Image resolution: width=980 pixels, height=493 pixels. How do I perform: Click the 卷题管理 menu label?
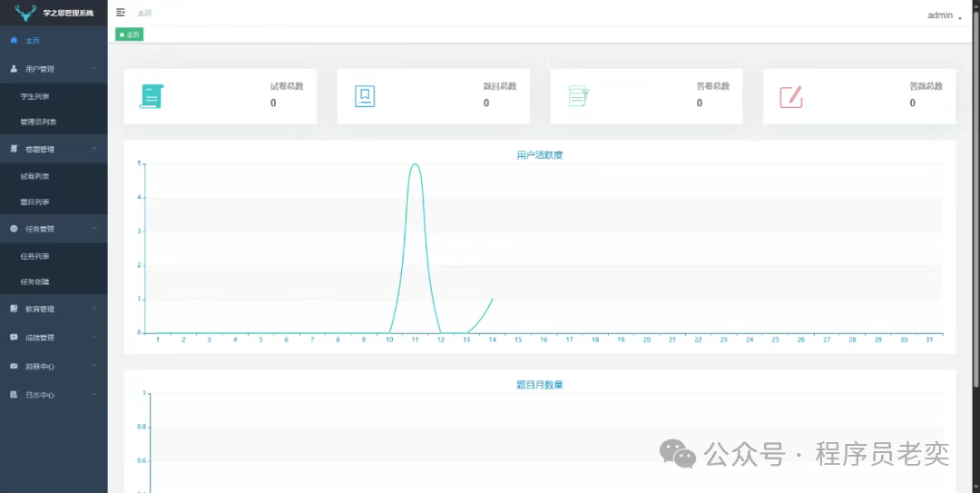point(39,150)
